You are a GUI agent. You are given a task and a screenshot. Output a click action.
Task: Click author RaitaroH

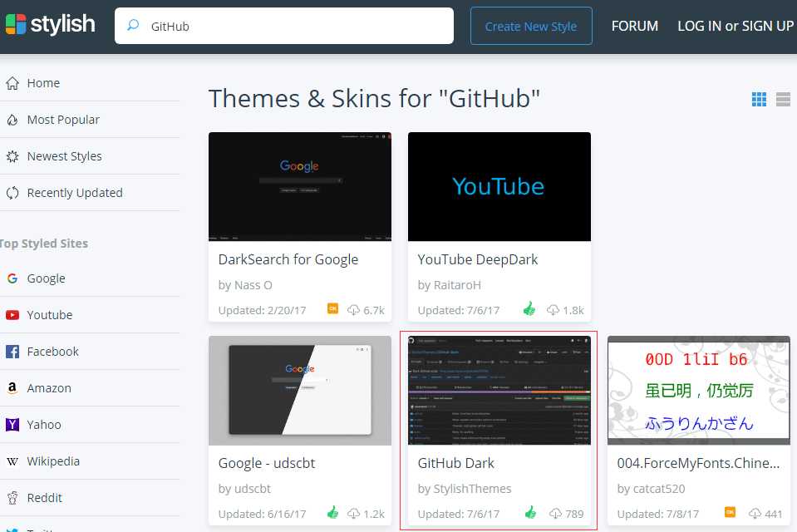tap(457, 285)
